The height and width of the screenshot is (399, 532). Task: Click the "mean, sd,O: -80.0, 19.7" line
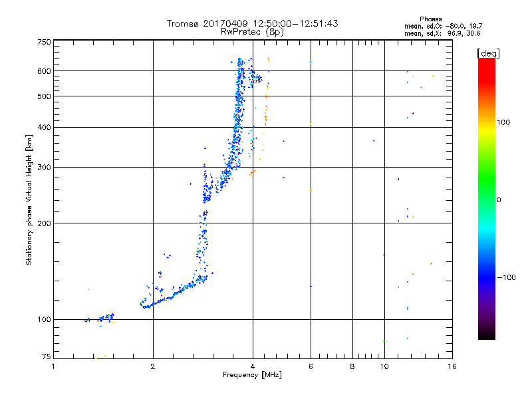pos(443,26)
